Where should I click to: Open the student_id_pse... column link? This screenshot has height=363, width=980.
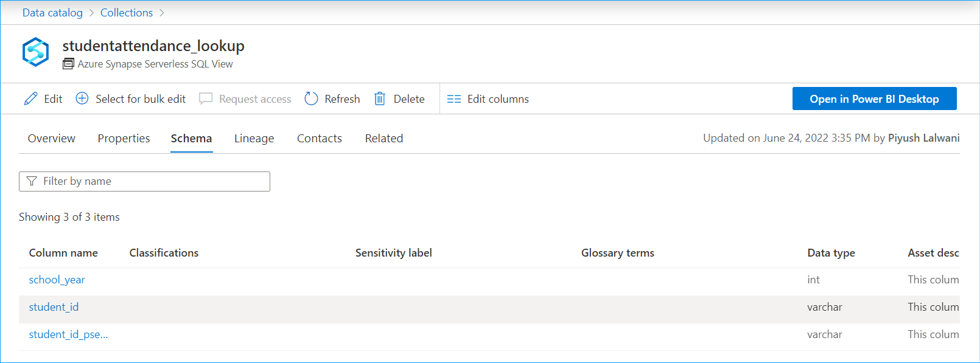tap(68, 334)
